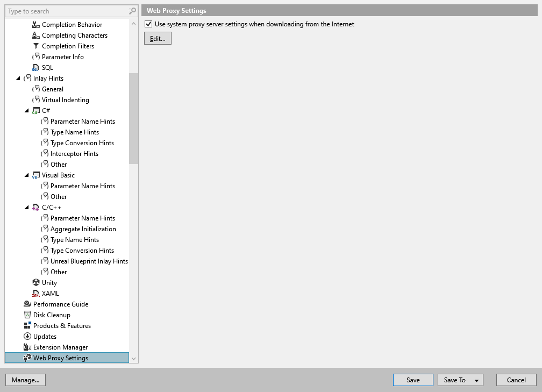Image resolution: width=542 pixels, height=392 pixels.
Task: Click the Disk Cleanup icon
Action: pyautogui.click(x=27, y=315)
